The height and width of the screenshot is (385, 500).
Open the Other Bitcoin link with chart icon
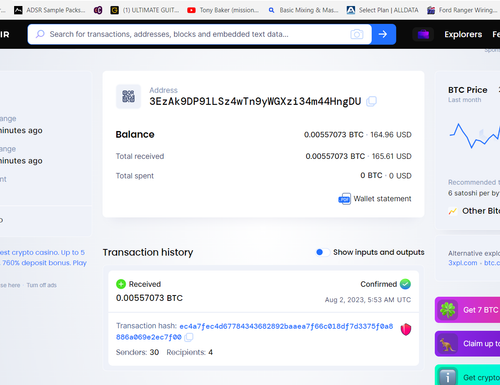coord(474,211)
